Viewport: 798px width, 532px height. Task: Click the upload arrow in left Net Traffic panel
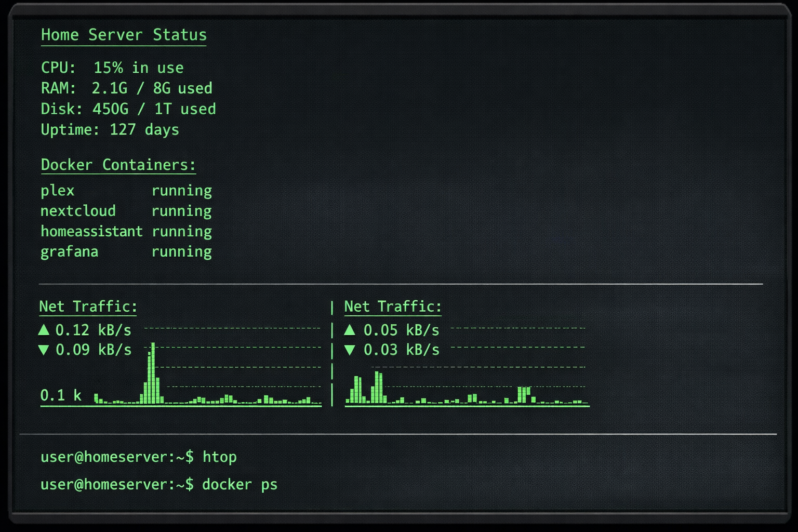coord(44,329)
